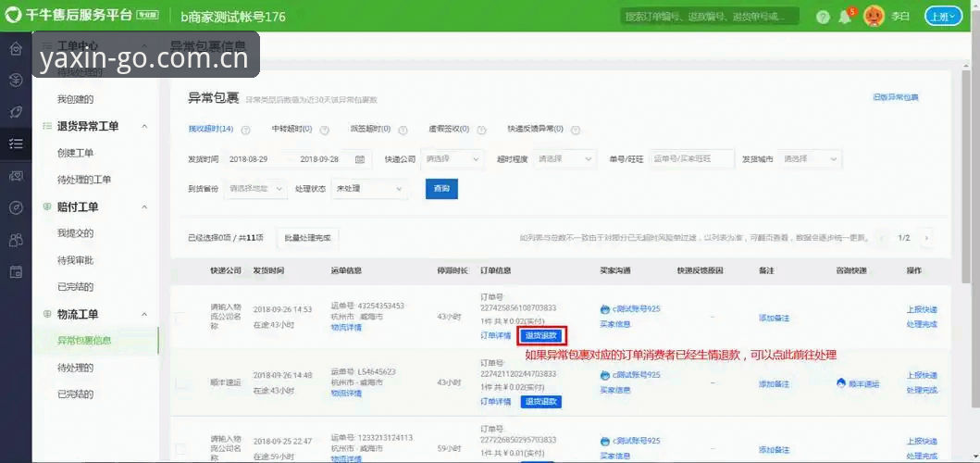
Task: Go to next page beside 1/2
Action: [x=926, y=238]
